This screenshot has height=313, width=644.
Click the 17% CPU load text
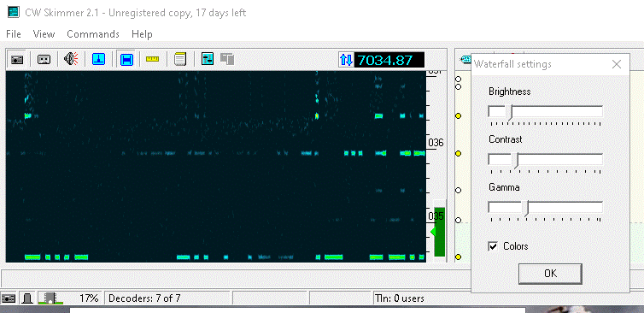point(89,298)
